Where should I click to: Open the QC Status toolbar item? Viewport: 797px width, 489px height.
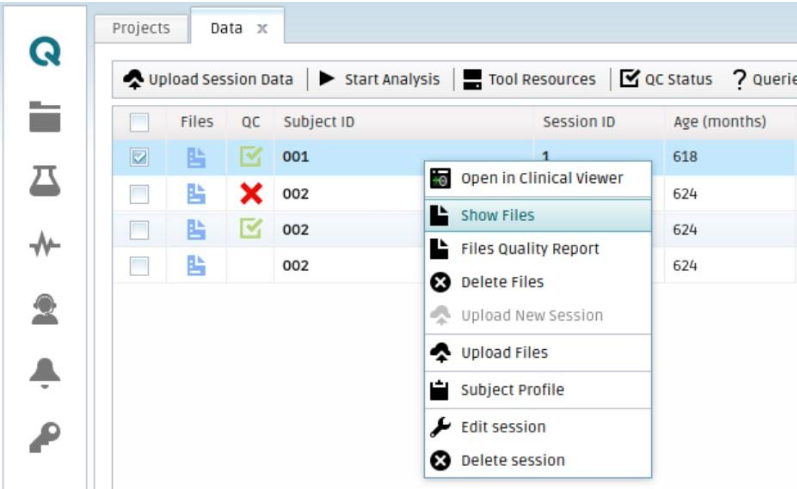(x=666, y=79)
